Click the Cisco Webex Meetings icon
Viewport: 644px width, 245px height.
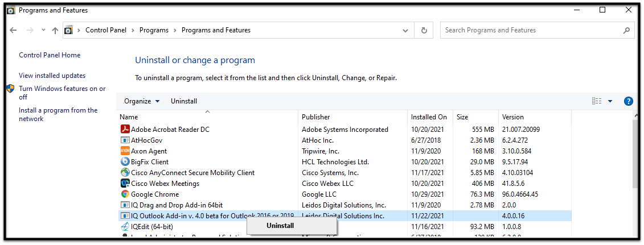point(125,183)
